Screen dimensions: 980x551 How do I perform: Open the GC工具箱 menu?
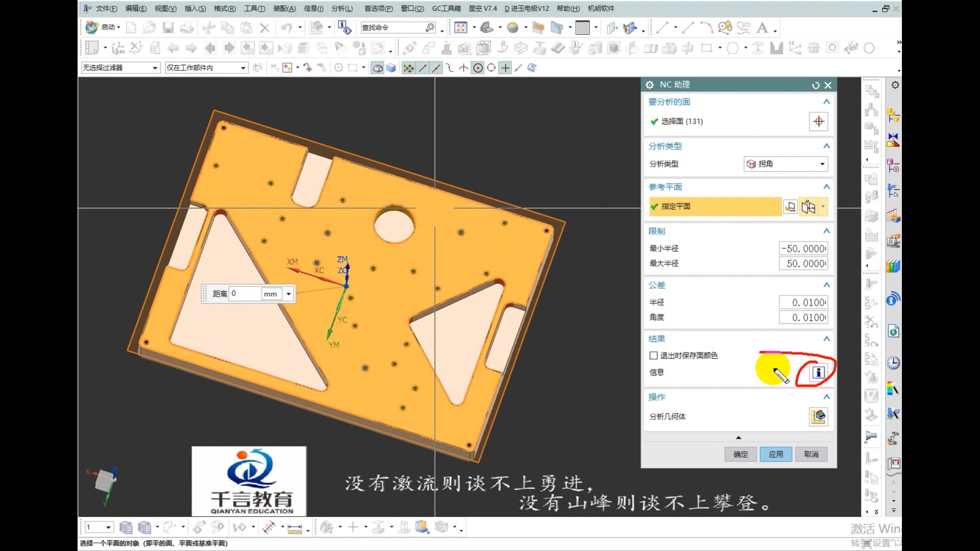446,8
